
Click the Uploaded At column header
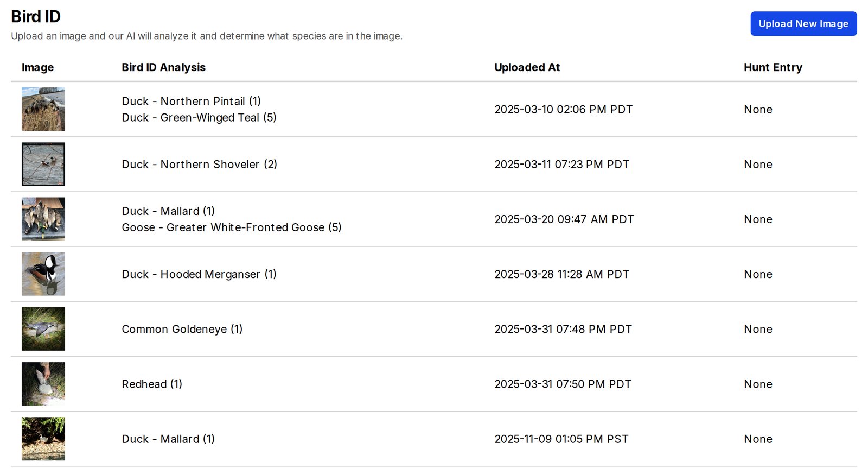527,67
